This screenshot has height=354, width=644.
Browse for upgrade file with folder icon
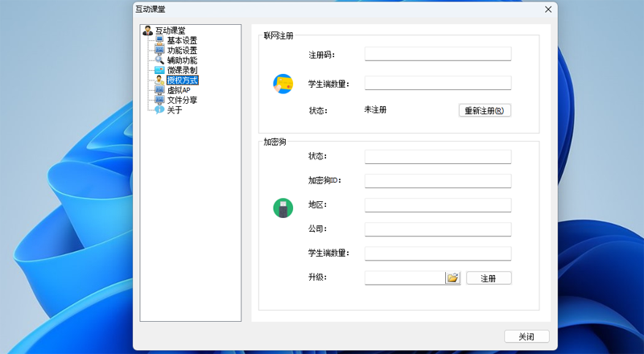(452, 278)
